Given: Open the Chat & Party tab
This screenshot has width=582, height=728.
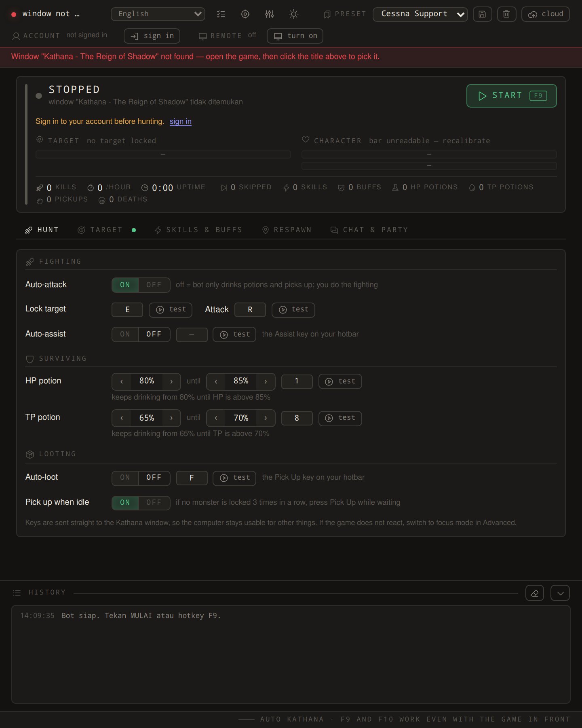Looking at the screenshot, I should pyautogui.click(x=369, y=230).
